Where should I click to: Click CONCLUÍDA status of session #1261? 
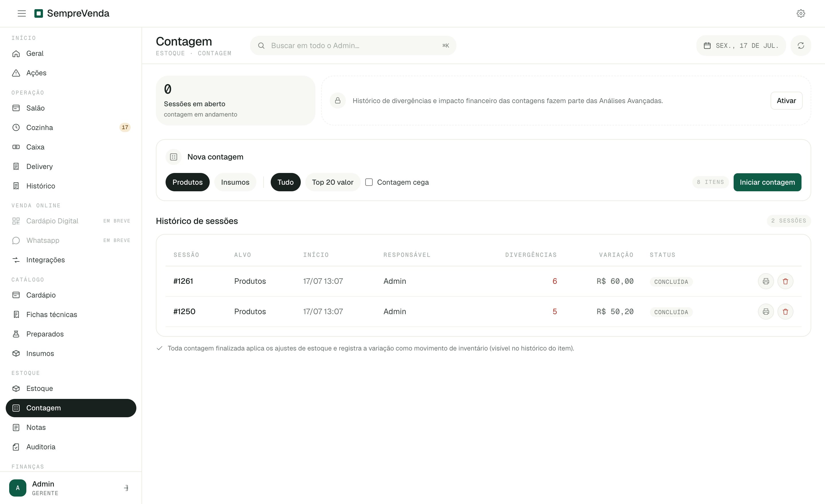(671, 282)
